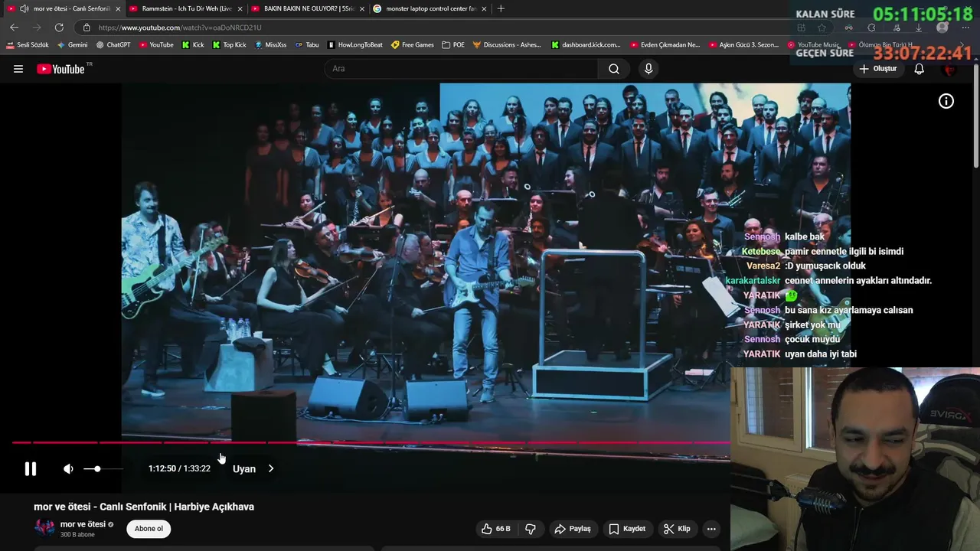Open the 'mor ve ötesi' channel name link

click(x=83, y=524)
